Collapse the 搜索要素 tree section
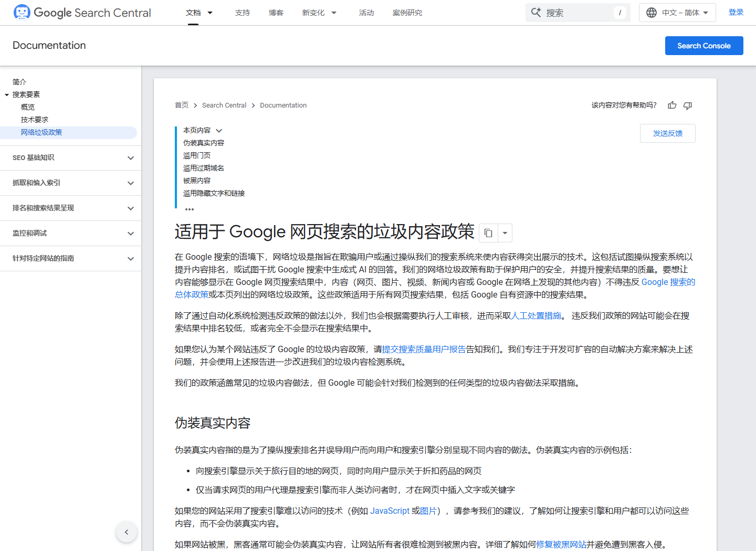 coord(7,95)
